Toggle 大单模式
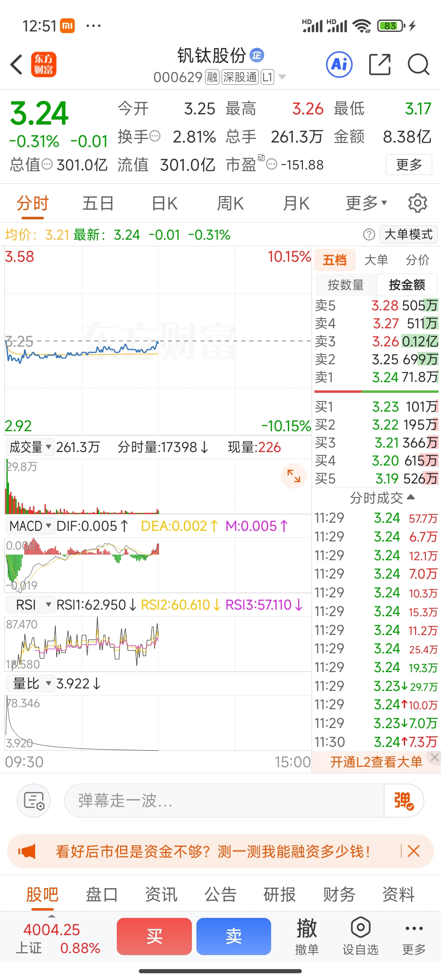Viewport: 441px width, 980px height. click(x=408, y=234)
